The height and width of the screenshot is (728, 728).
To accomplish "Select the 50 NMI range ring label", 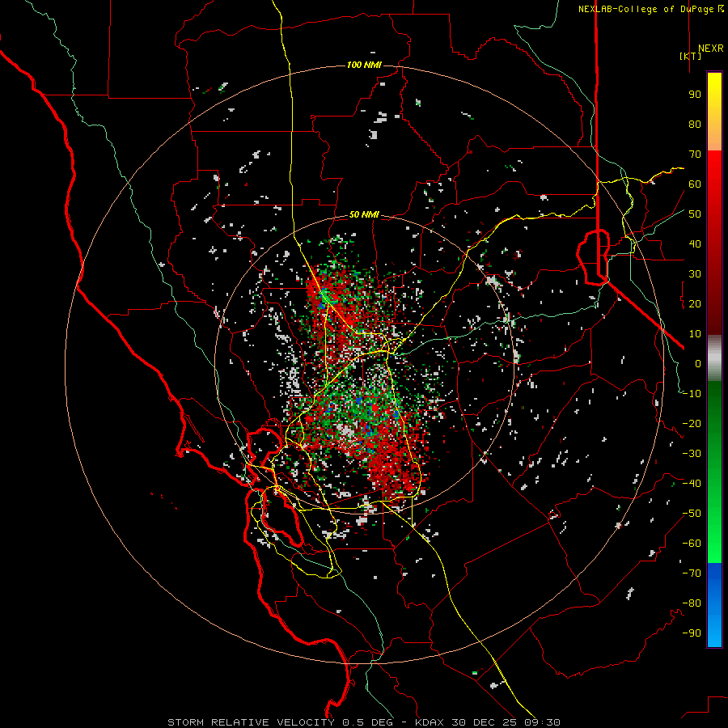I will (364, 214).
